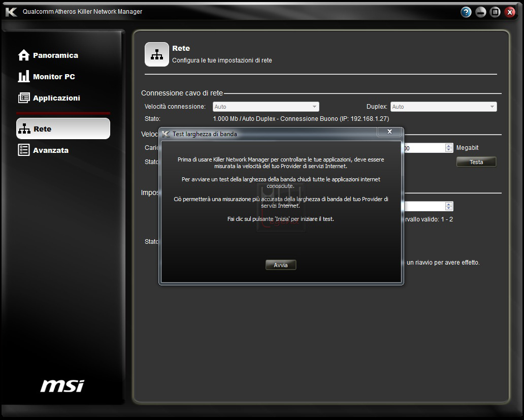Viewport: 524px width, 420px height.
Task: Click the Testa button
Action: [476, 162]
